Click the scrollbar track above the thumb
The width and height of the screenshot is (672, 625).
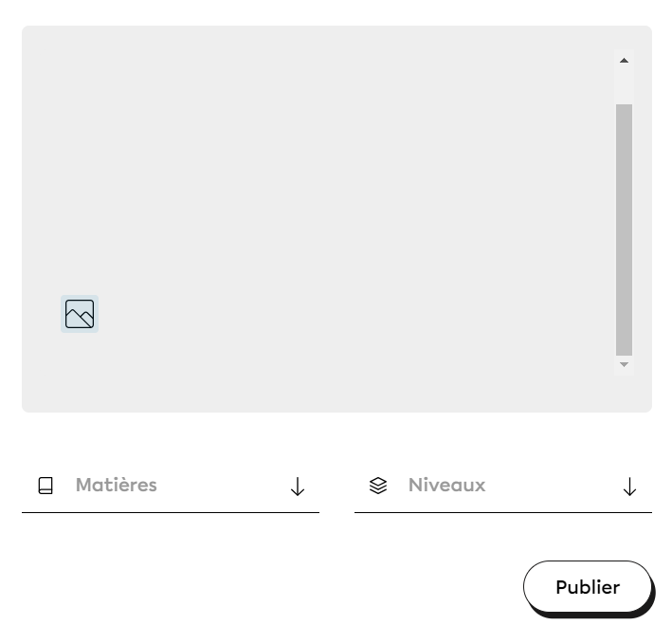[624, 87]
